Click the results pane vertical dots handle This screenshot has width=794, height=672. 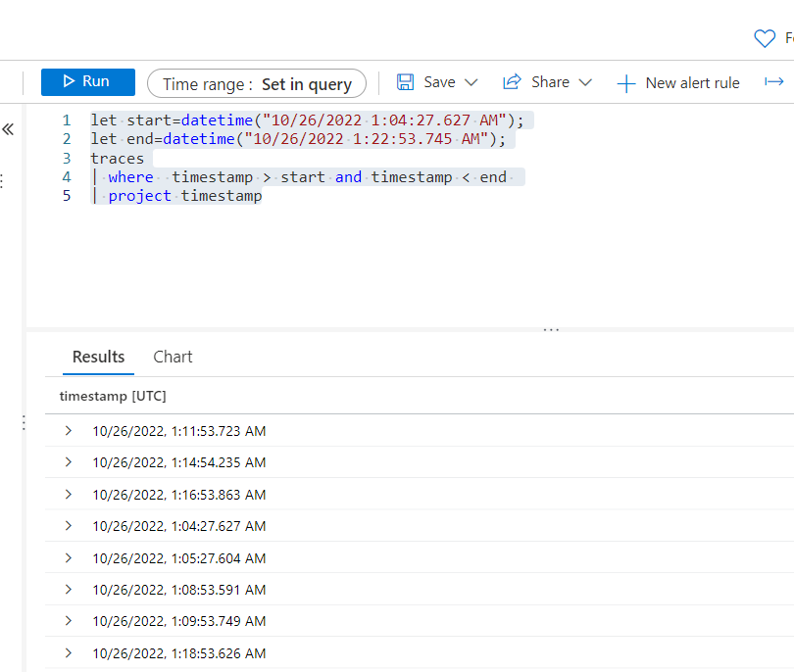point(24,422)
